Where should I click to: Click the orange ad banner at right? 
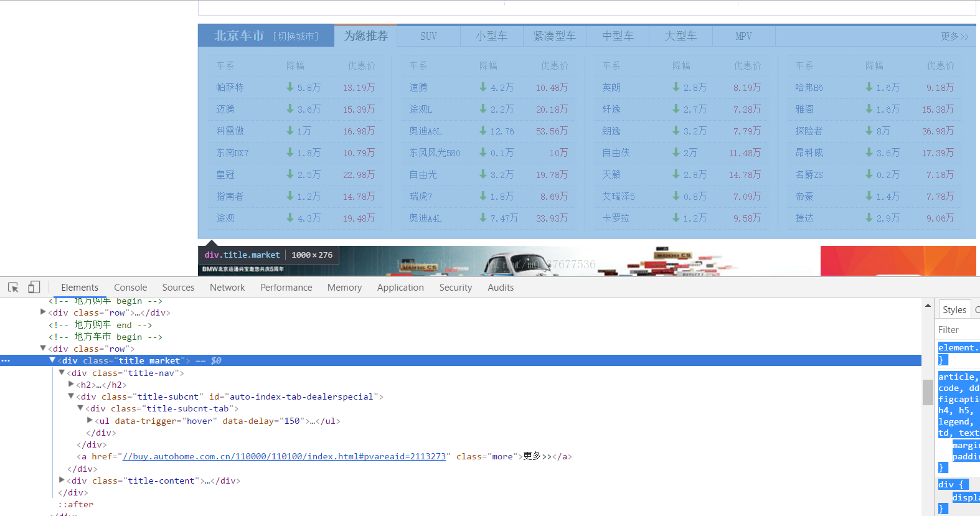pos(898,261)
